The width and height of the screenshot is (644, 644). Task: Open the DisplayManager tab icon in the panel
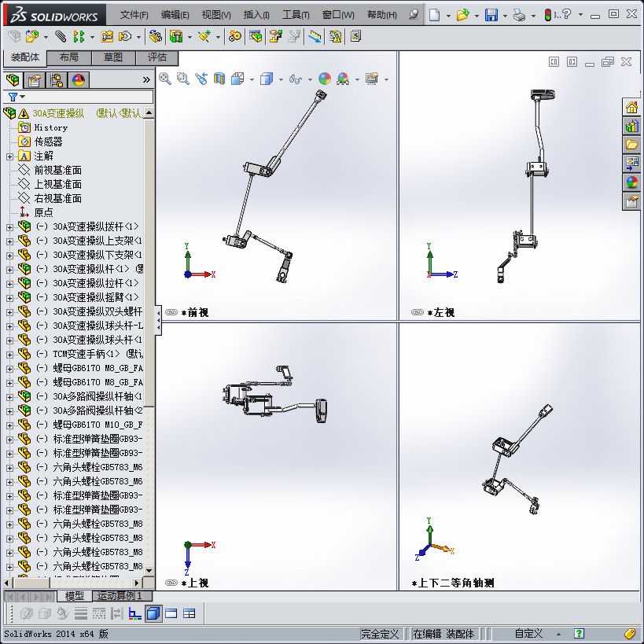coord(77,80)
